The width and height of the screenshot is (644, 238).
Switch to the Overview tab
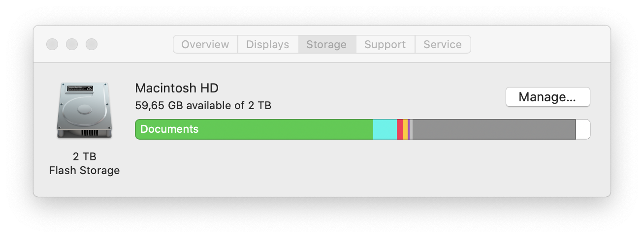click(205, 44)
